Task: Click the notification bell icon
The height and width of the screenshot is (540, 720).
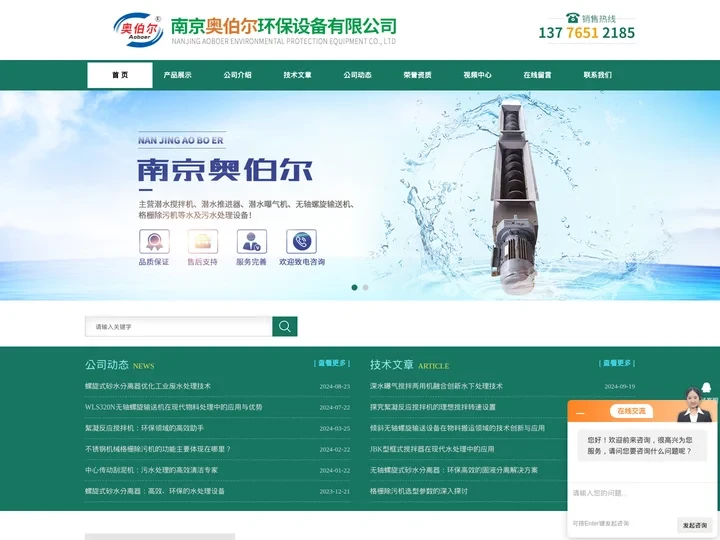Action: (x=707, y=387)
